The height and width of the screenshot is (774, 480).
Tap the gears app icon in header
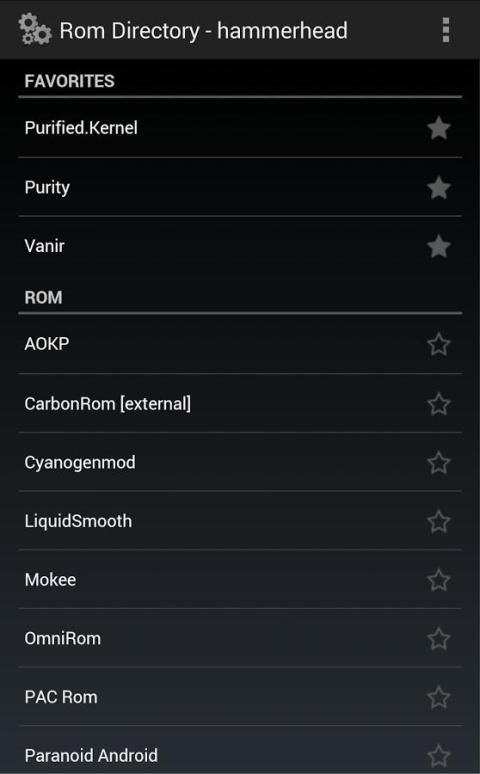(35, 30)
